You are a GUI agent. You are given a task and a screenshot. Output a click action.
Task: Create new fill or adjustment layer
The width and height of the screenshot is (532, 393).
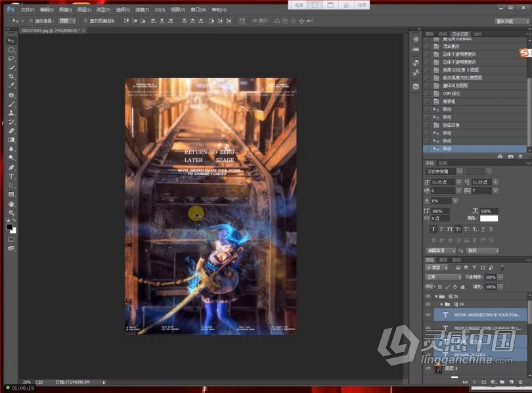click(493, 382)
